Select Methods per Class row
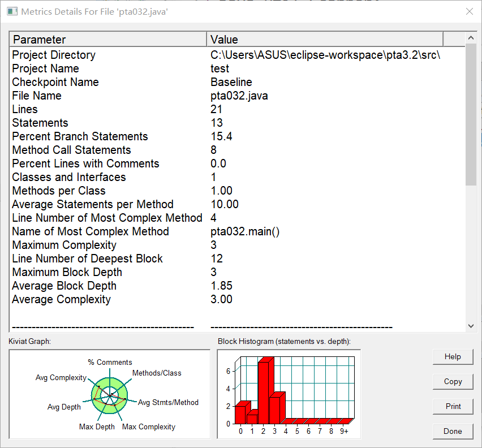The image size is (482, 448). (x=237, y=191)
